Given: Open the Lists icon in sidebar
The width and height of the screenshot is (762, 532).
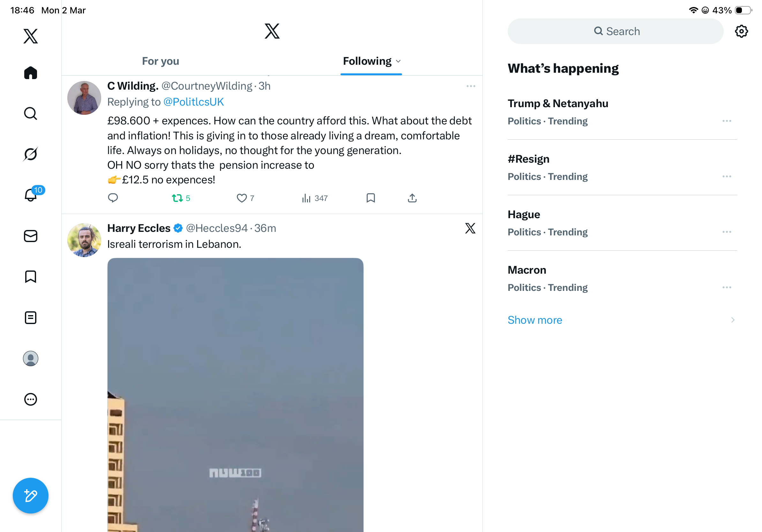Looking at the screenshot, I should tap(31, 318).
